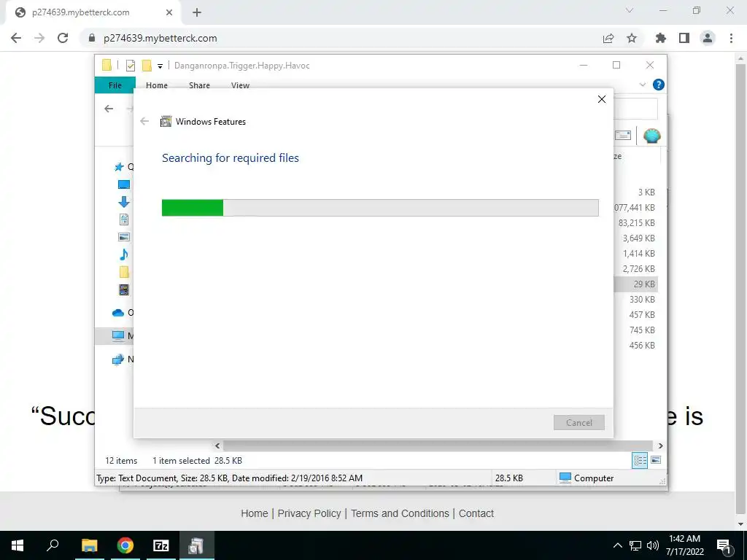Open a new Chrome tab
Screen dimensions: 747x560
197,13
